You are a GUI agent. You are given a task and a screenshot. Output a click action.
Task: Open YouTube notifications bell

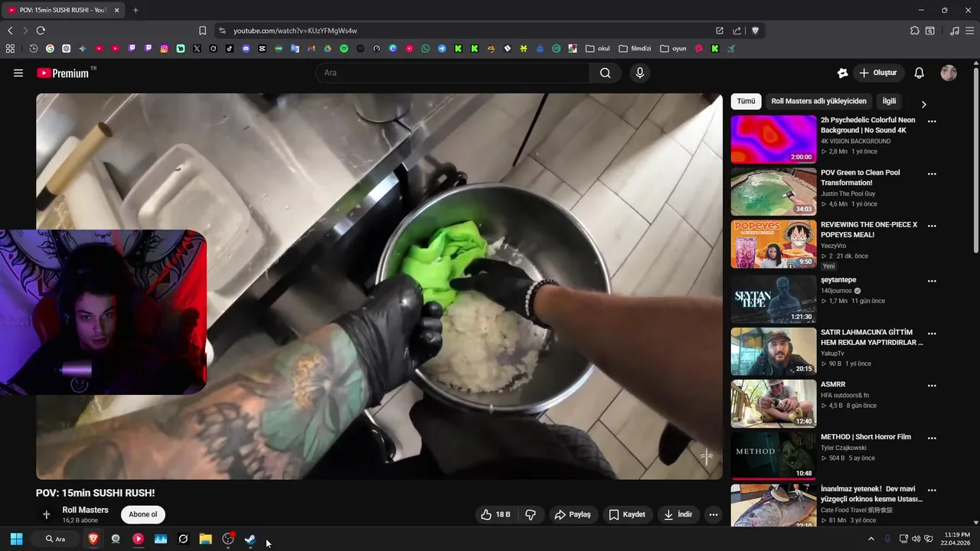(x=920, y=73)
